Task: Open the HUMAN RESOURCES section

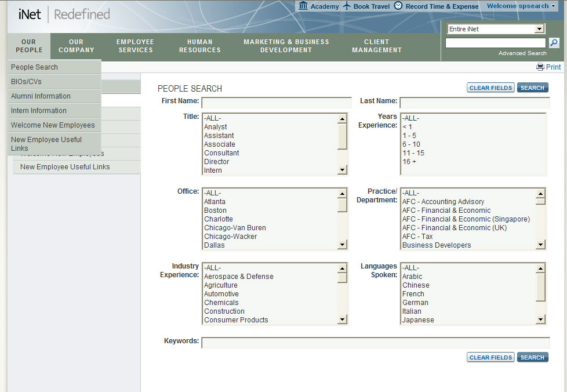Action: 199,46
